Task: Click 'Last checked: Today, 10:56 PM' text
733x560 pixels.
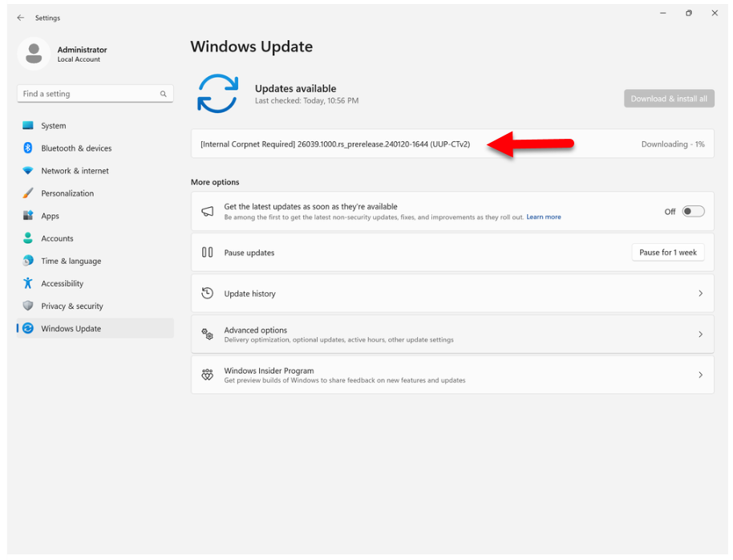Action: (x=306, y=100)
